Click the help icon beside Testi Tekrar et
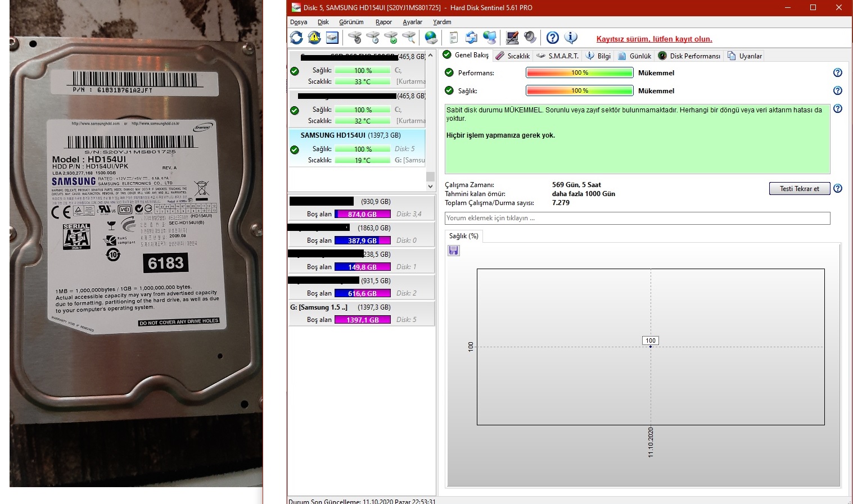Viewport: 853px width, 504px height. pyautogui.click(x=838, y=188)
